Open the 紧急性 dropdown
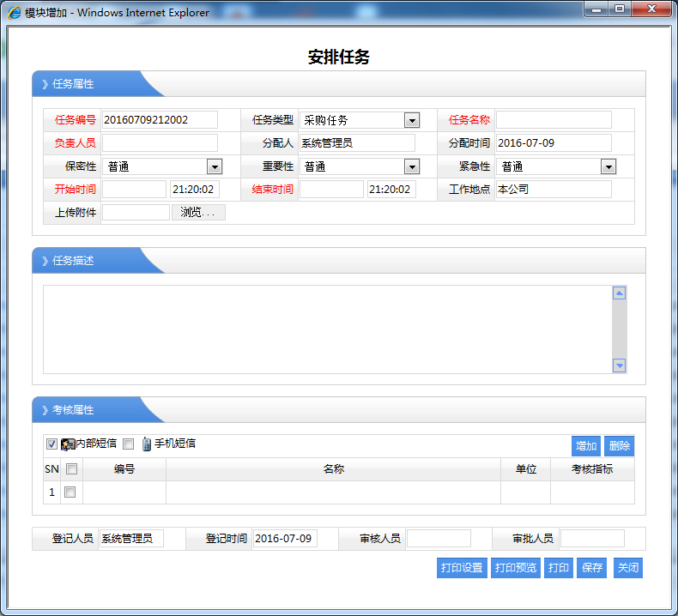 608,167
